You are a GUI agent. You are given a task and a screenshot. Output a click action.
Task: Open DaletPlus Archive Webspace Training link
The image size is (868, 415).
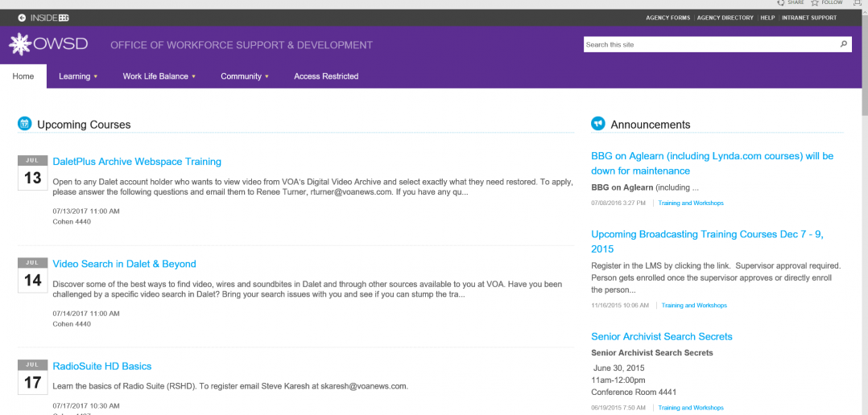(x=137, y=162)
